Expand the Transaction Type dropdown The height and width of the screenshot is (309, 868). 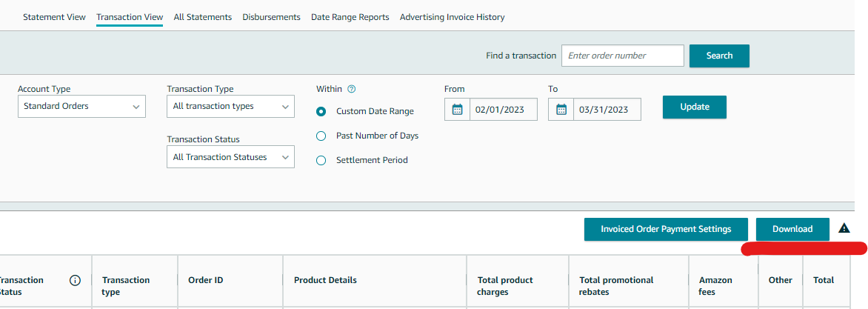(x=230, y=107)
